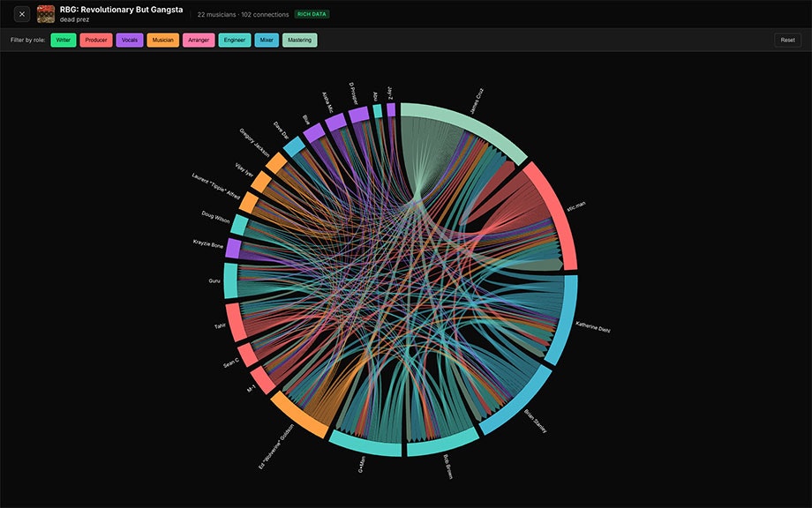Click the 'Katherine Diehl' name label
This screenshot has height=508, width=812.
point(593,327)
